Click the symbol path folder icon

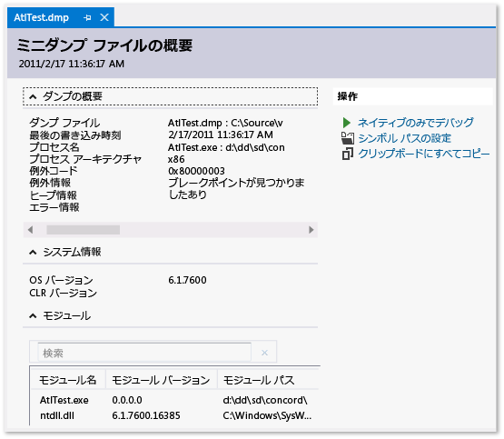pos(347,138)
